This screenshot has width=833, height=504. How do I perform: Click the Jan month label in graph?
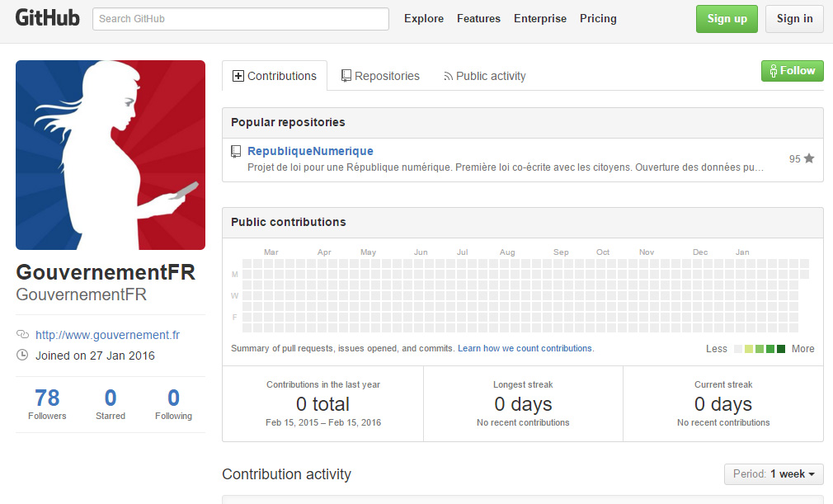(x=742, y=252)
